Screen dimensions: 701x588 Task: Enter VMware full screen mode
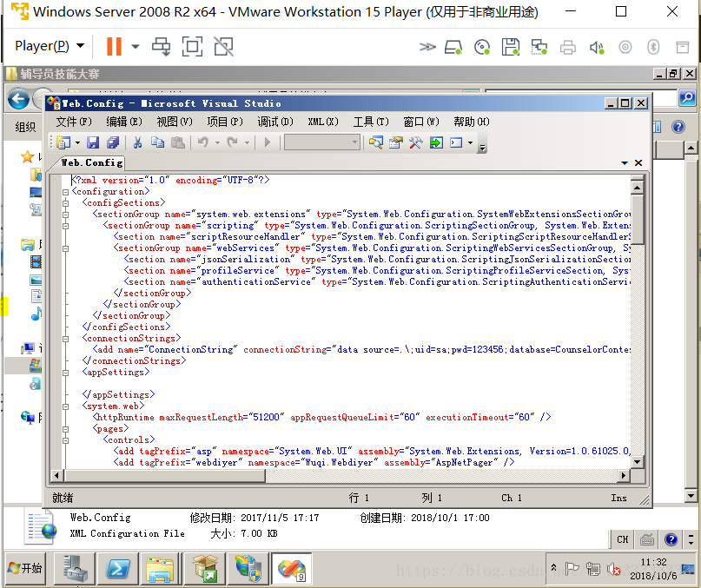click(x=192, y=46)
